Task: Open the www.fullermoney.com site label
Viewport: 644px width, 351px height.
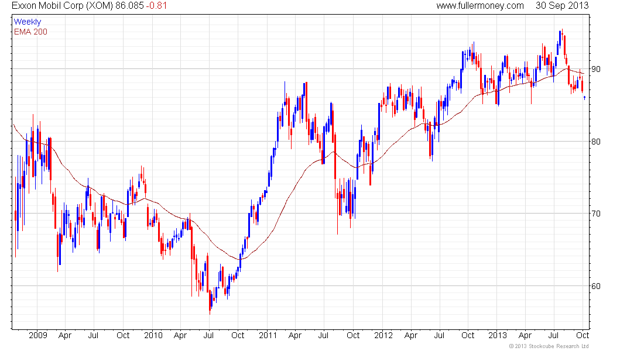Action: [479, 6]
